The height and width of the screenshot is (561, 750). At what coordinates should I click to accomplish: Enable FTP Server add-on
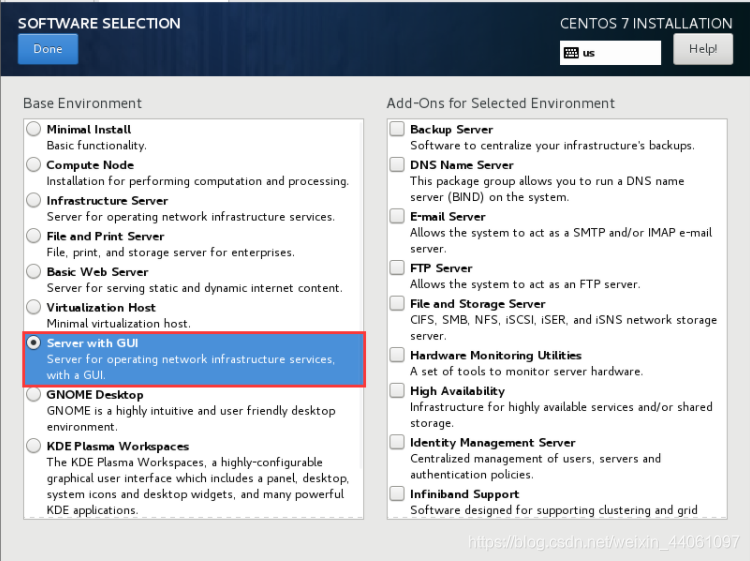[397, 267]
